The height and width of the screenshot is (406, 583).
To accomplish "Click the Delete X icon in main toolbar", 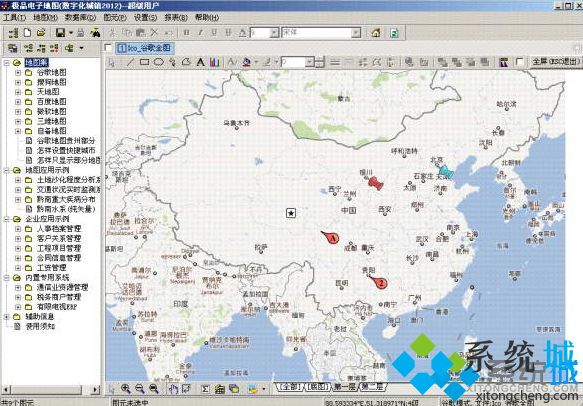I will point(154,33).
